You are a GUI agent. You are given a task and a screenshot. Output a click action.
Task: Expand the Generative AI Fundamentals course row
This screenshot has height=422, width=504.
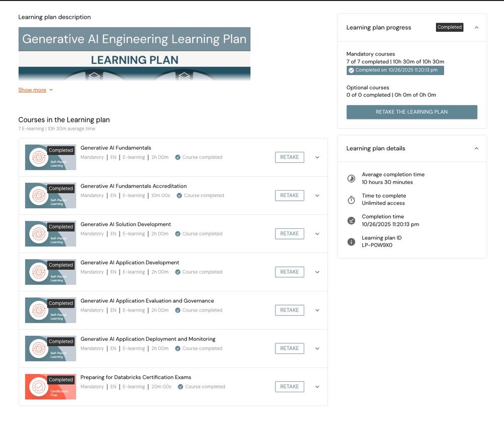[x=317, y=157]
